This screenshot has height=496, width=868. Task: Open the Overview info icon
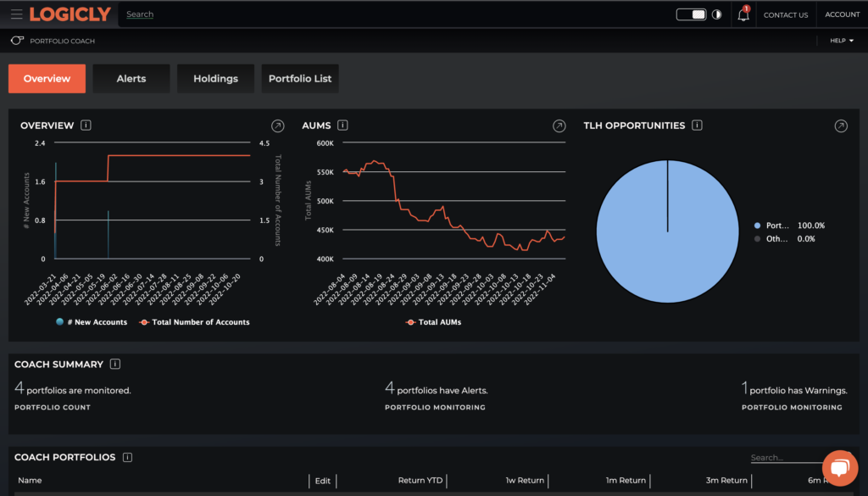pos(86,125)
